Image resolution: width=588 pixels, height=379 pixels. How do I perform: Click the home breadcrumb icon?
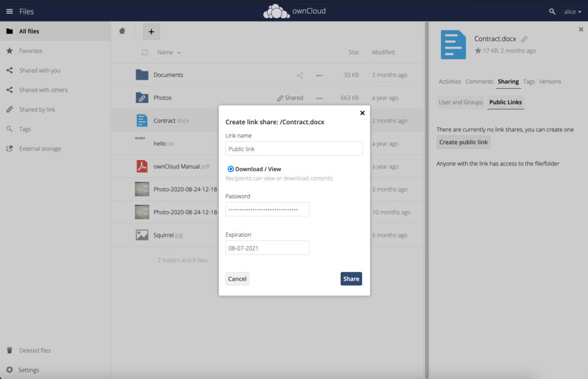pyautogui.click(x=122, y=30)
